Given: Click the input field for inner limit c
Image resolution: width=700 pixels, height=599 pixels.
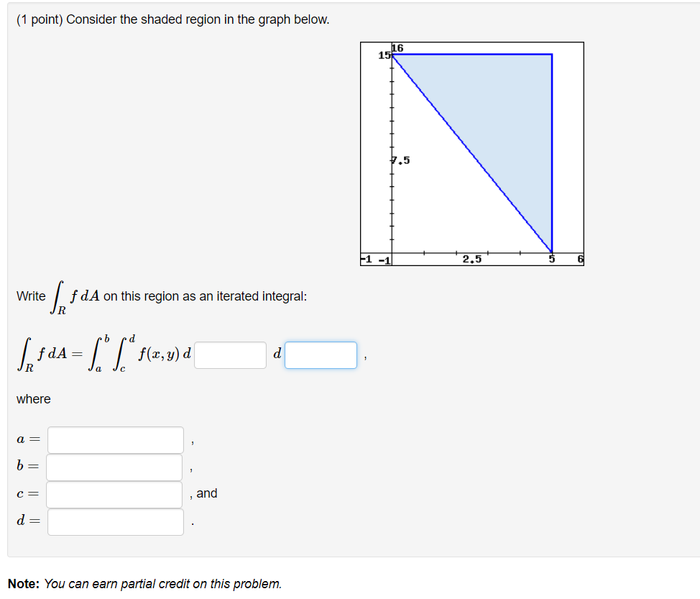Looking at the screenshot, I should [x=114, y=494].
